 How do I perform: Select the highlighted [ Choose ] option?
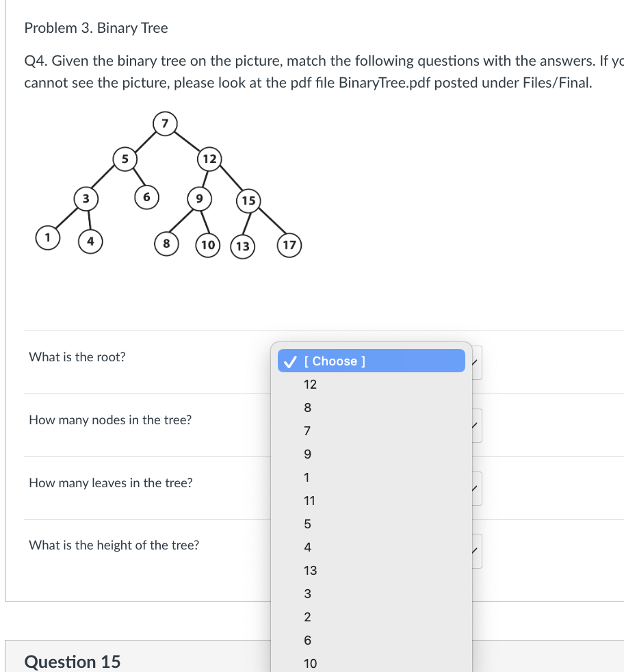pos(371,361)
